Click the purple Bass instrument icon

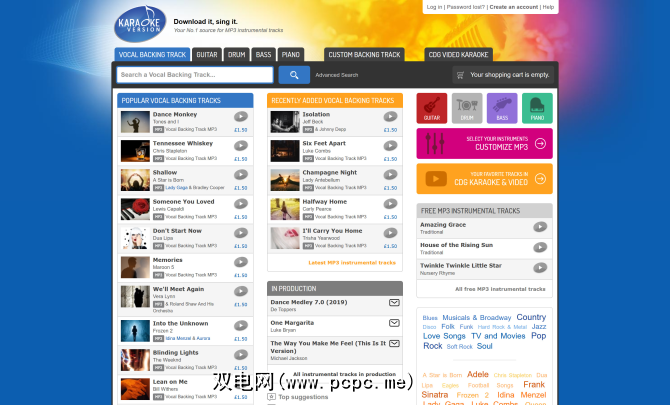502,108
